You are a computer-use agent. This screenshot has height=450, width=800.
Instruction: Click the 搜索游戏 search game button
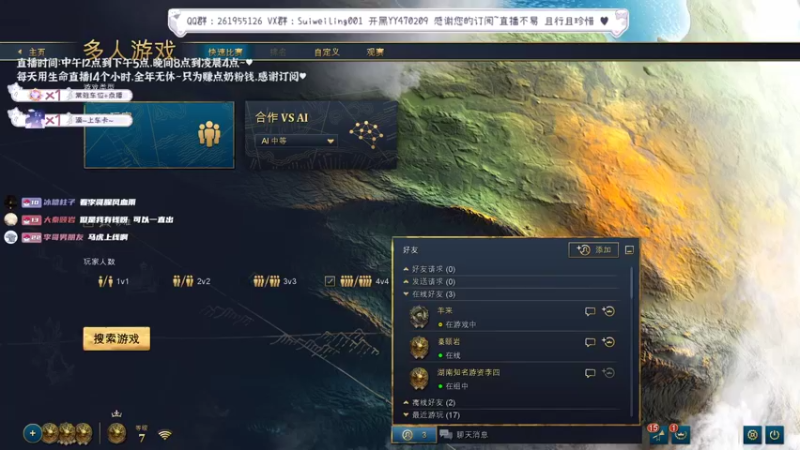click(116, 339)
